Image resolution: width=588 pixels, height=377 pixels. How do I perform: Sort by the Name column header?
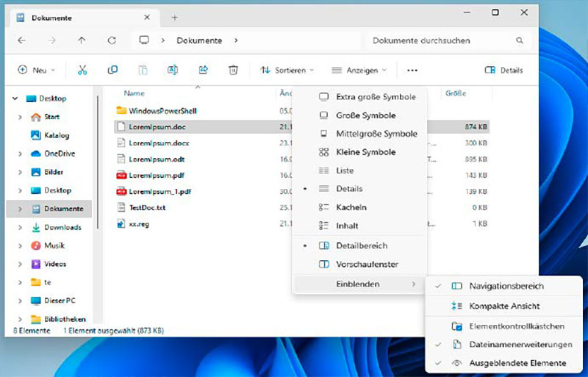coord(135,93)
